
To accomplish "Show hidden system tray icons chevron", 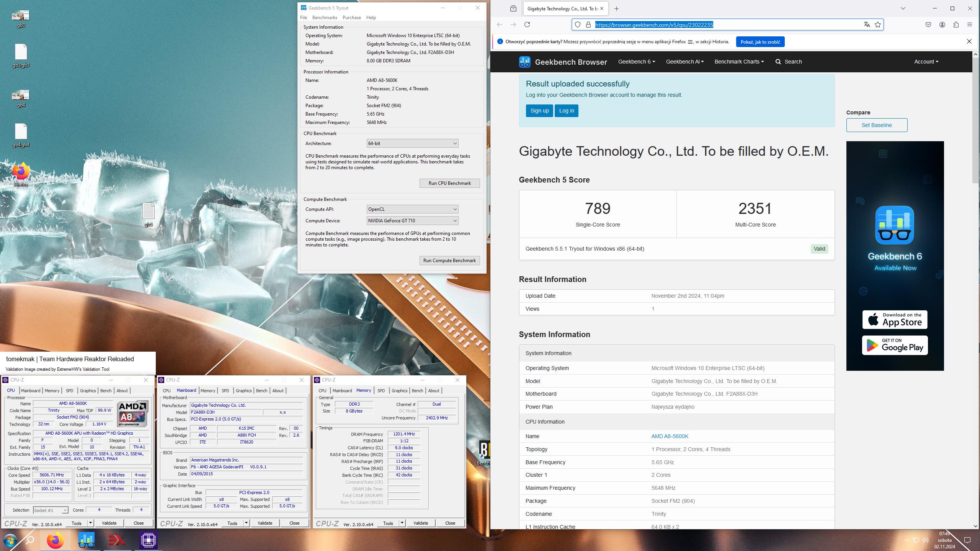I will tap(906, 540).
